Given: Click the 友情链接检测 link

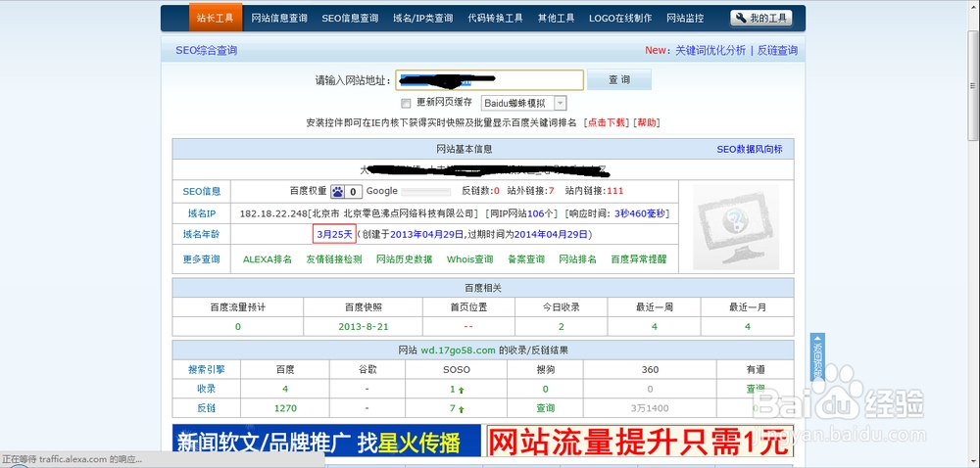Looking at the screenshot, I should click(334, 258).
